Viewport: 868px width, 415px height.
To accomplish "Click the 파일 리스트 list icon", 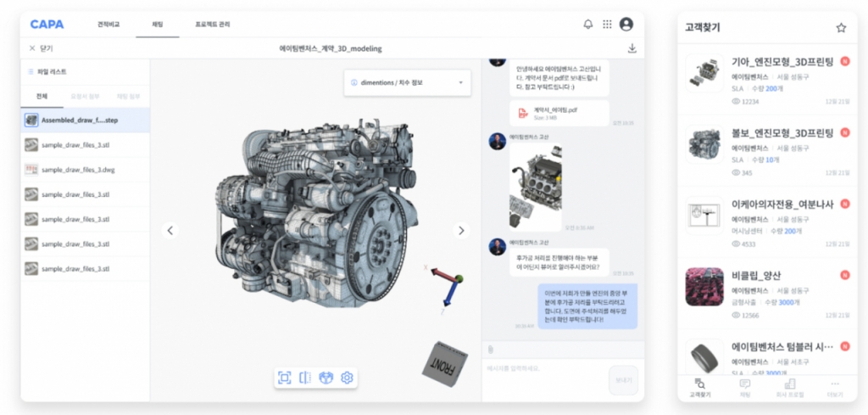I will [x=31, y=71].
